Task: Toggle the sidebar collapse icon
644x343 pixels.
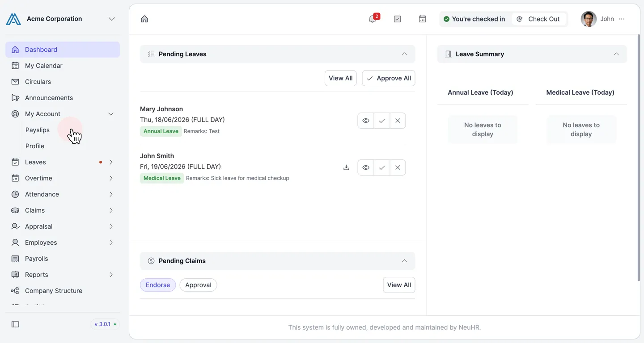Action: click(x=15, y=324)
